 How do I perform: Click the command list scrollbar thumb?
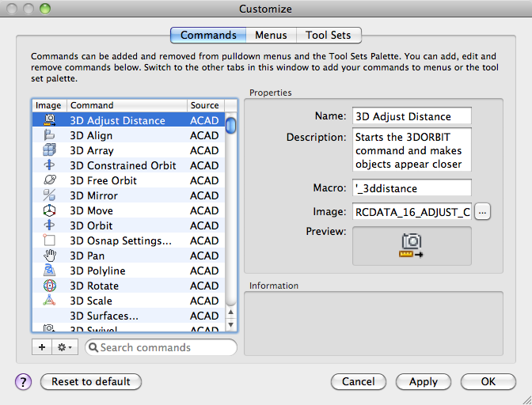(x=231, y=126)
